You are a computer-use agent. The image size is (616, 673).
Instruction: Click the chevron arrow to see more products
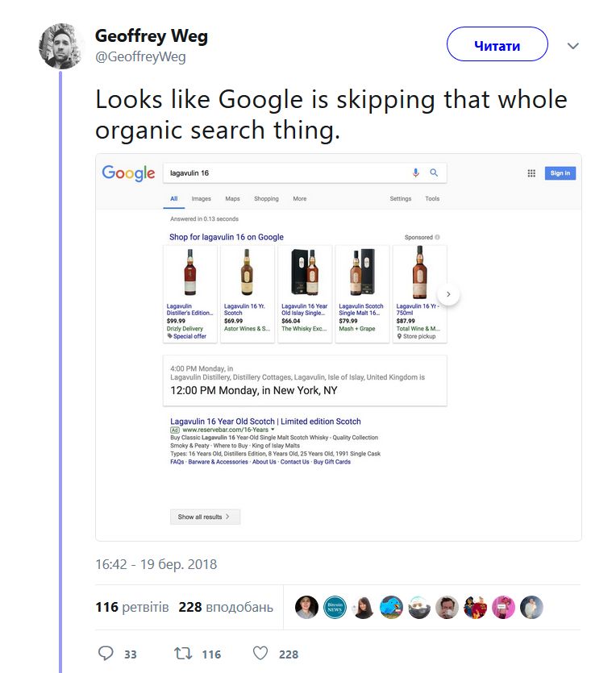click(x=448, y=294)
